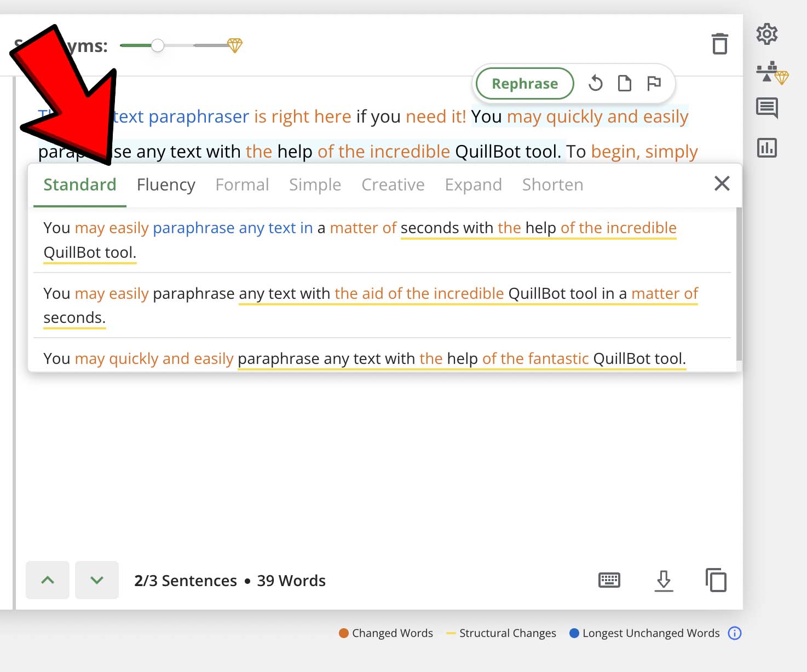Rephrase again using the redo arrow icon

(x=596, y=83)
